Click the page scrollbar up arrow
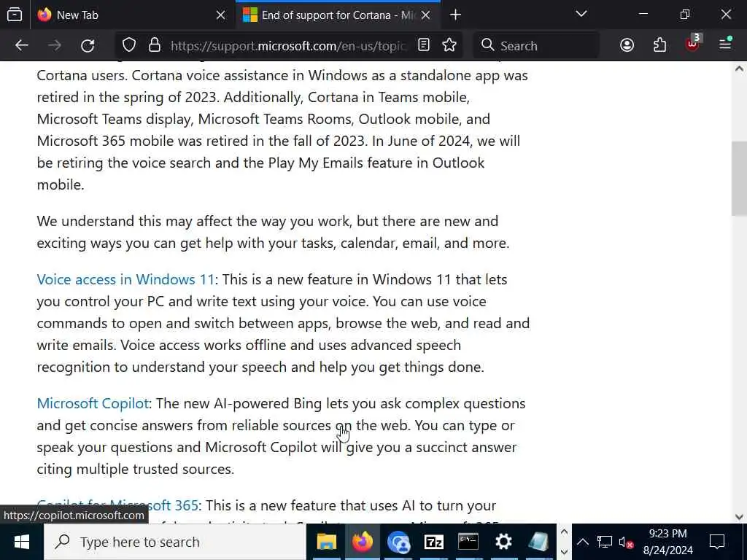This screenshot has height=560, width=747. point(739,69)
